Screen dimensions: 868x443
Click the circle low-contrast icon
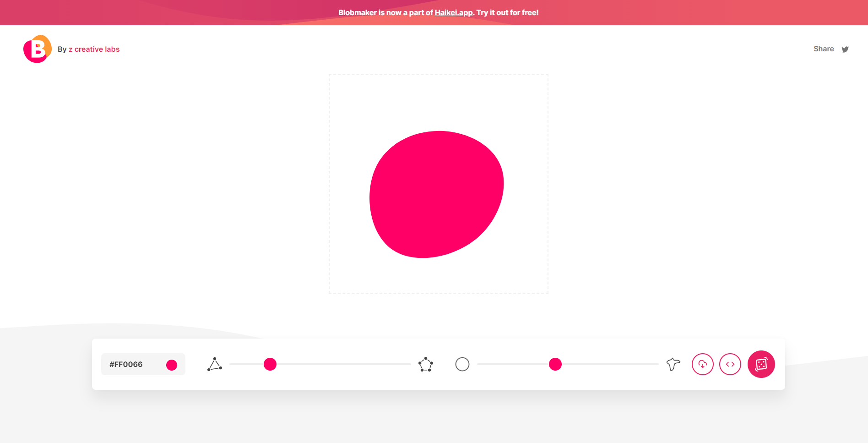[x=462, y=364]
